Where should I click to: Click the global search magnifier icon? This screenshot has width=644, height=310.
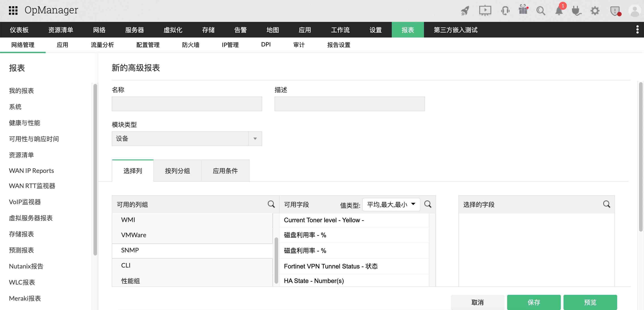click(541, 10)
